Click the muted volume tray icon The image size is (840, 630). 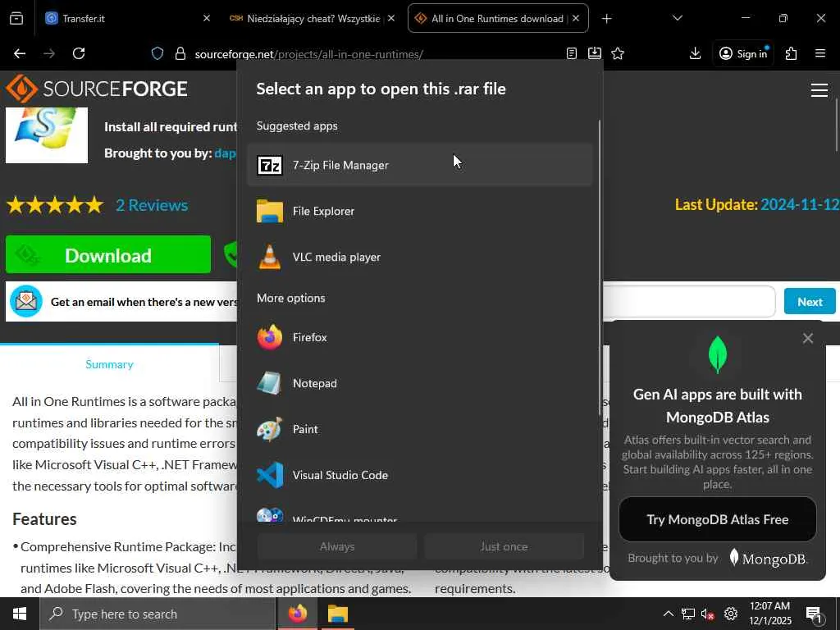(708, 614)
